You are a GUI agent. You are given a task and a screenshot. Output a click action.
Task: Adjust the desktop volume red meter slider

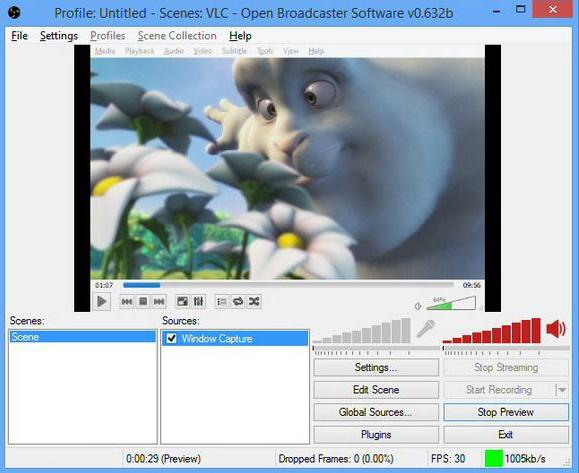coord(506,348)
